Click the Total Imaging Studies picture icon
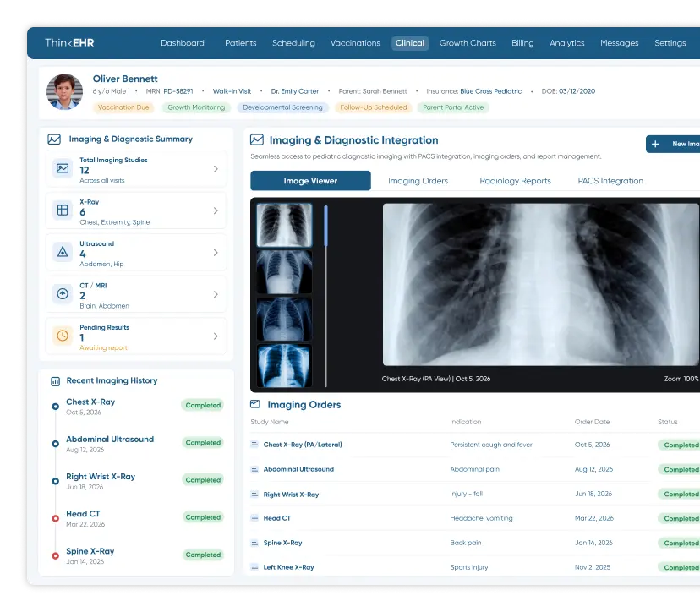The image size is (700, 612). [63, 169]
